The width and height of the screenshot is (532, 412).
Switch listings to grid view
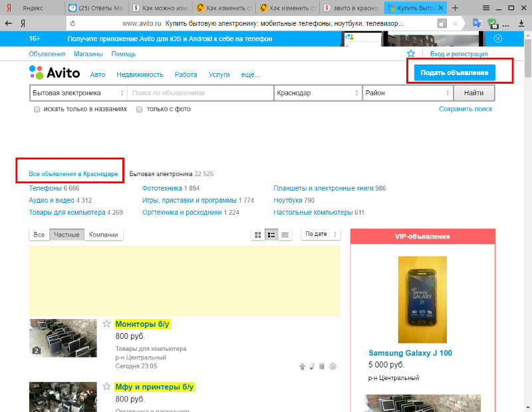(x=258, y=235)
